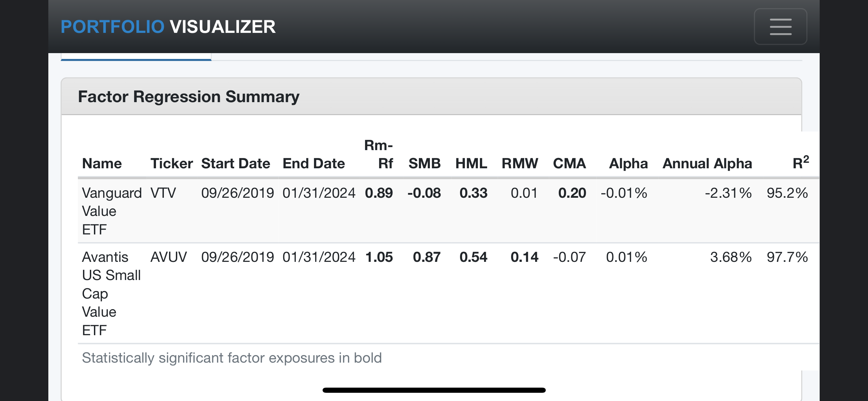Image resolution: width=868 pixels, height=401 pixels.
Task: Select VTV alpha value -0.01%
Action: (x=624, y=193)
